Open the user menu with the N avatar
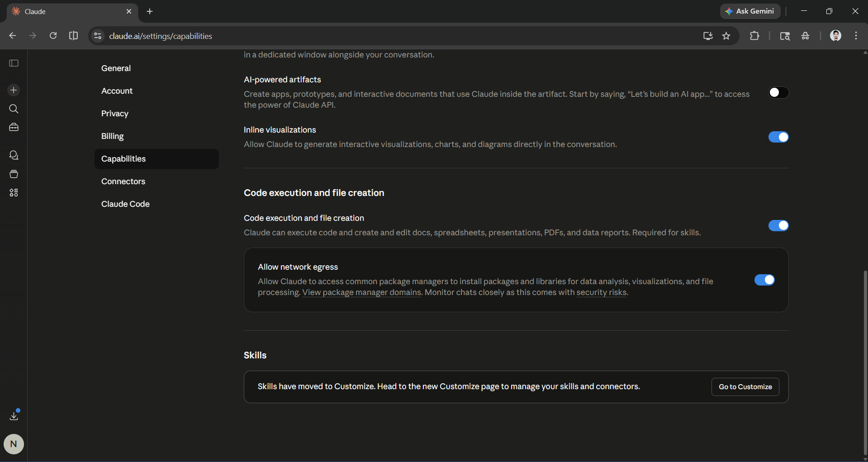This screenshot has height=462, width=868. pyautogui.click(x=14, y=444)
